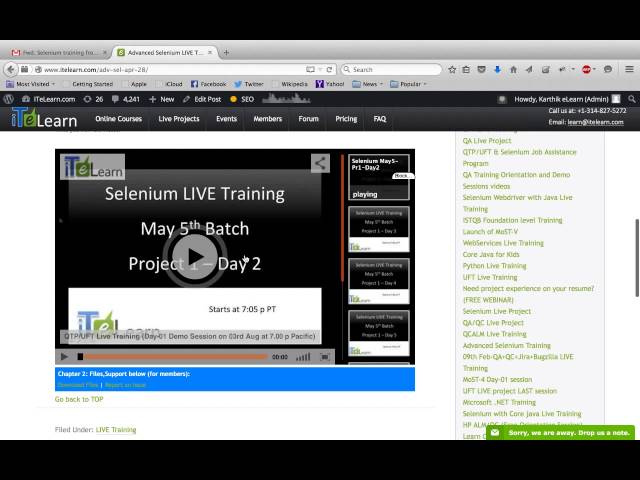This screenshot has height=480, width=640.
Task: Click the Howdy, Karthik eLearn account item
Action: (567, 99)
